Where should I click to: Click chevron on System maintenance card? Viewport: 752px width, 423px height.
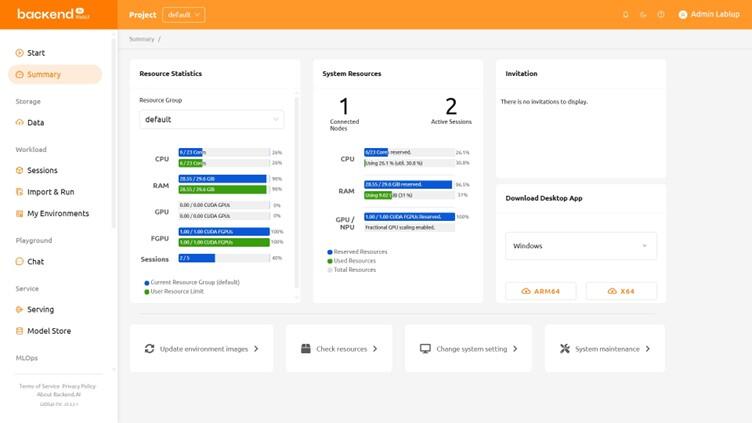point(647,349)
